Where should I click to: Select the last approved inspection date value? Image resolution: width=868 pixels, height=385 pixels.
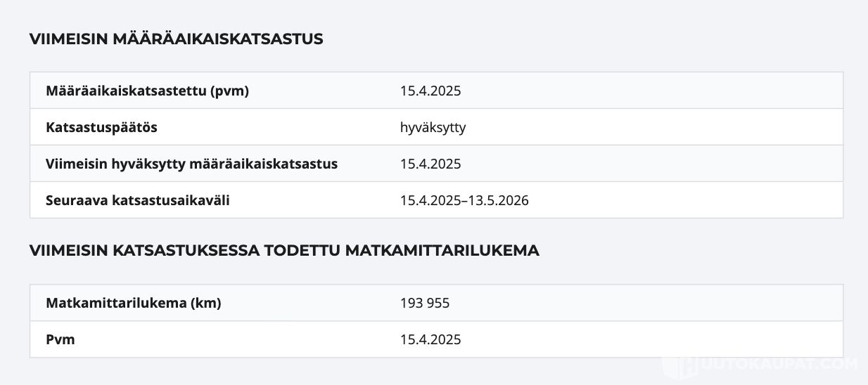[x=430, y=164]
